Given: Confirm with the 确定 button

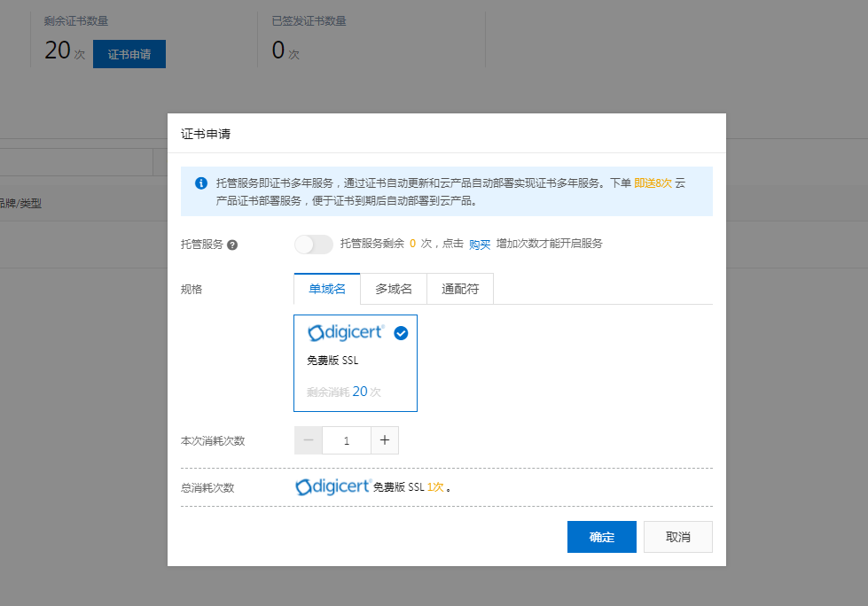Looking at the screenshot, I should (x=601, y=537).
